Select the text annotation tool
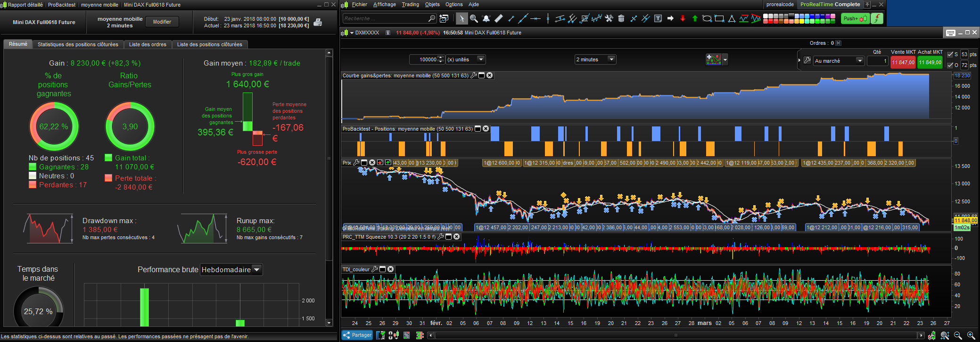Image resolution: width=980 pixels, height=342 pixels. [658, 18]
